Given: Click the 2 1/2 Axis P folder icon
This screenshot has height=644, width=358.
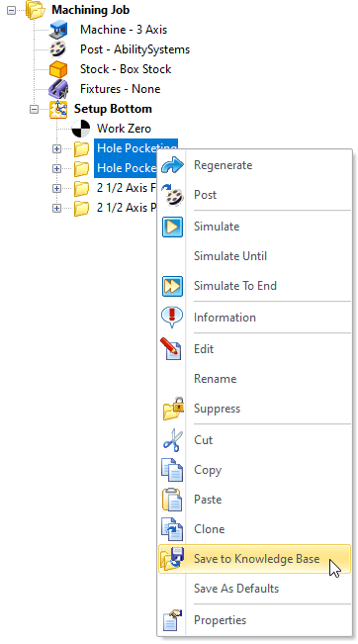Looking at the screenshot, I should pyautogui.click(x=82, y=208).
